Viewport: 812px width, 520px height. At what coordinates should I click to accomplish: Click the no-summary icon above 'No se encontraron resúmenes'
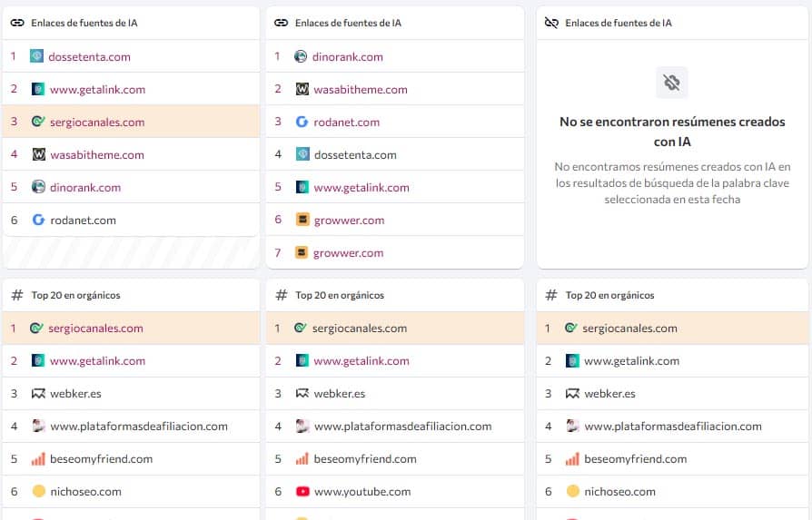(671, 83)
